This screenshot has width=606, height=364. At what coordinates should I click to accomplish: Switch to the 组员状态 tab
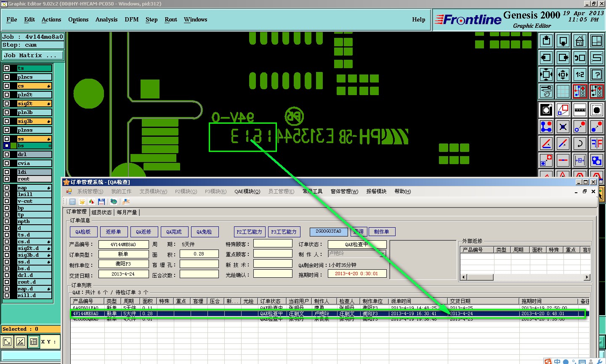click(x=102, y=212)
